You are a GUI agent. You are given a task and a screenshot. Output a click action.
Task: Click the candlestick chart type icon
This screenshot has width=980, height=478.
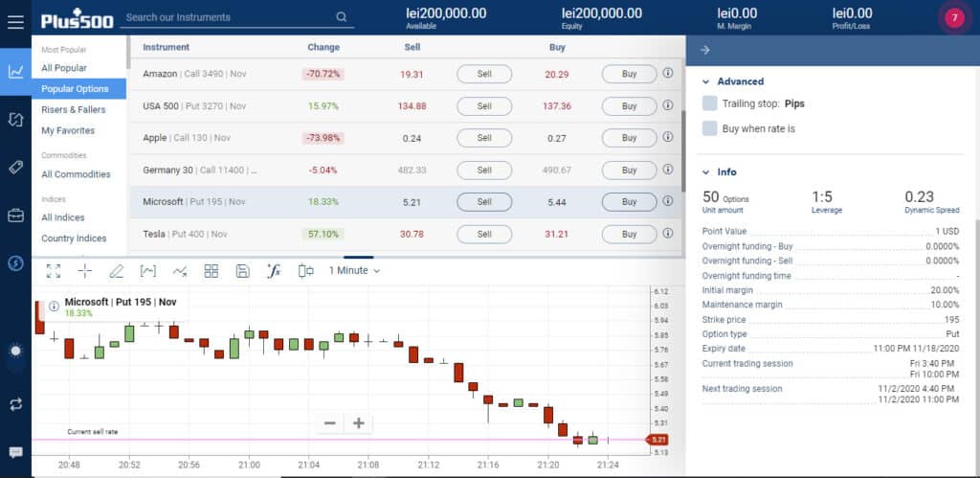pyautogui.click(x=305, y=271)
